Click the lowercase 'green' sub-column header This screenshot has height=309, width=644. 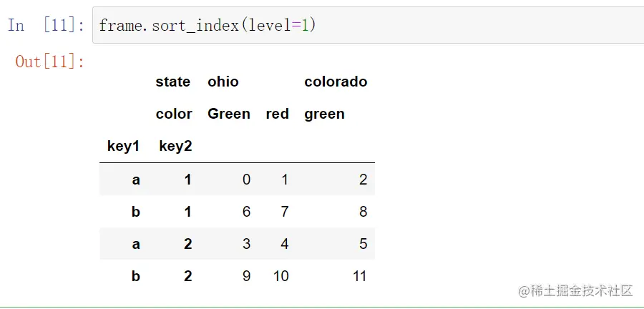324,114
